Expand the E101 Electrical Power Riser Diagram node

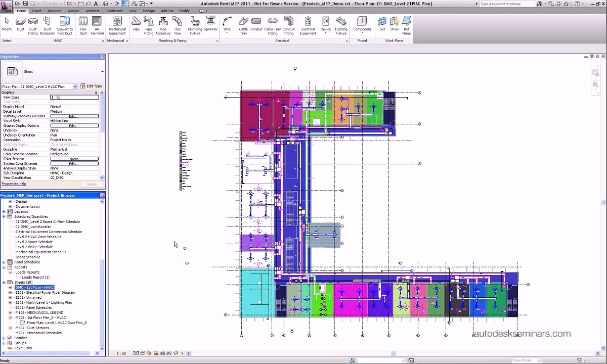(x=10, y=292)
